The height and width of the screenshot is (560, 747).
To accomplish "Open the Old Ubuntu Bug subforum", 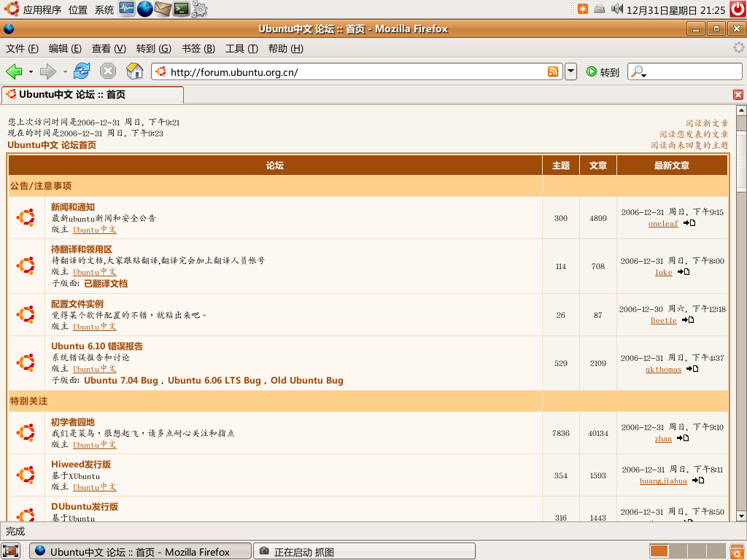I will pyautogui.click(x=307, y=381).
